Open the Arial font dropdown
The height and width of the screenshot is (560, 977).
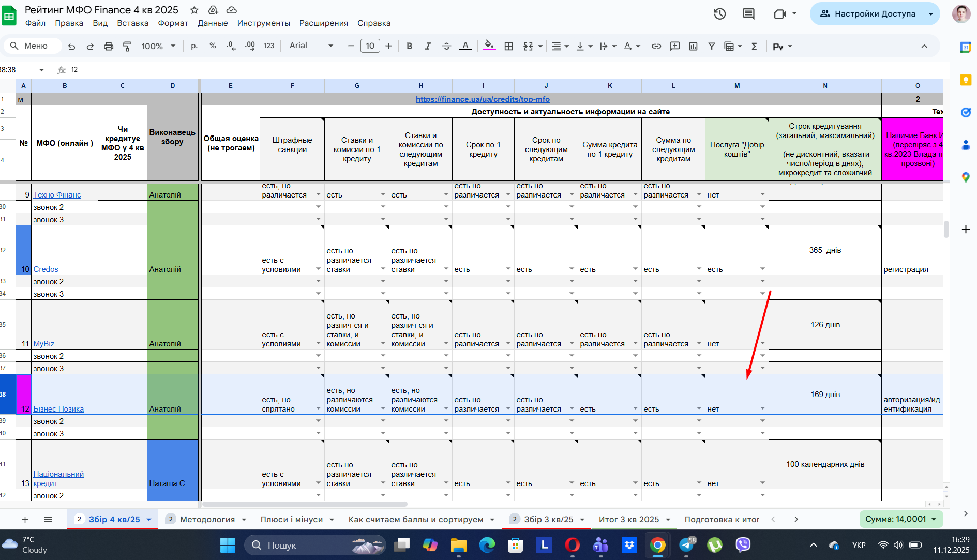tap(311, 46)
